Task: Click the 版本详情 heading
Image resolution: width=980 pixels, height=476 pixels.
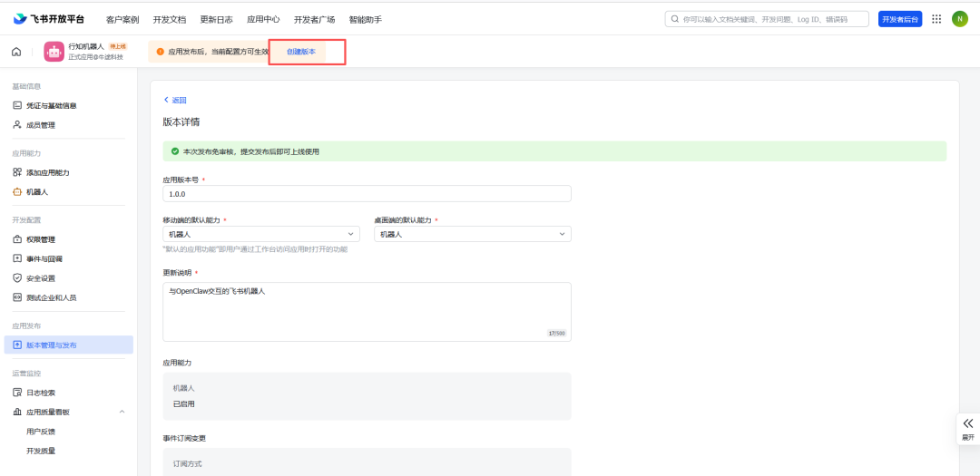Action: tap(181, 121)
